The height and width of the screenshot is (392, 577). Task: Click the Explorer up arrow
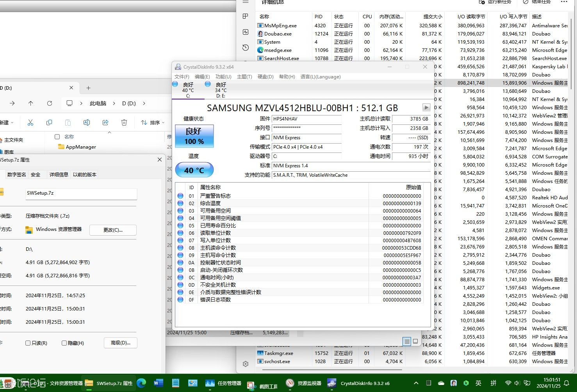click(x=30, y=103)
